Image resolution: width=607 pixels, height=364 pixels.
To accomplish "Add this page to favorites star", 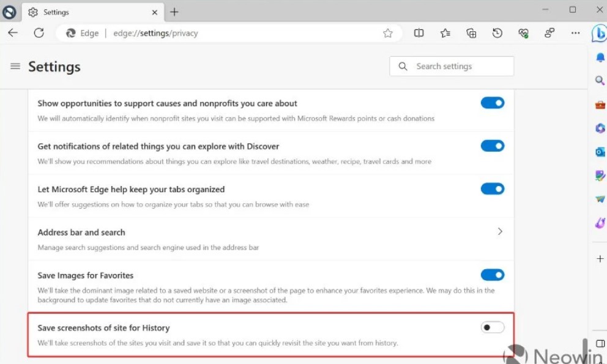I will click(x=387, y=33).
